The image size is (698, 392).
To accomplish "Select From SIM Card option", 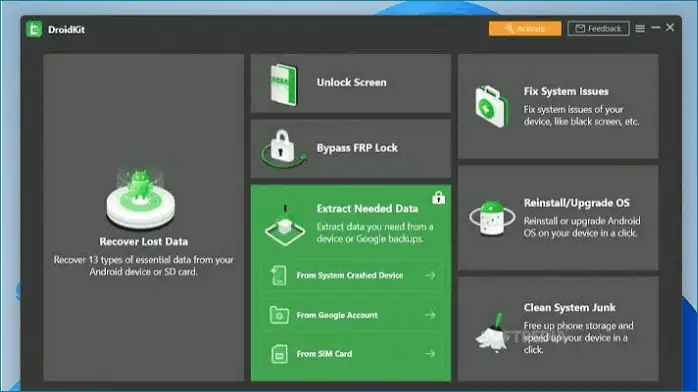I will coord(353,354).
